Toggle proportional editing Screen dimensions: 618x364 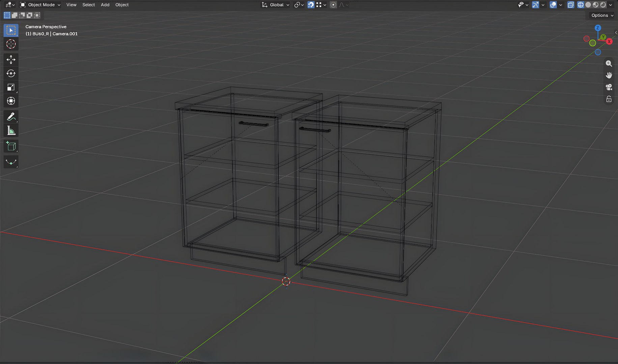[x=333, y=5]
